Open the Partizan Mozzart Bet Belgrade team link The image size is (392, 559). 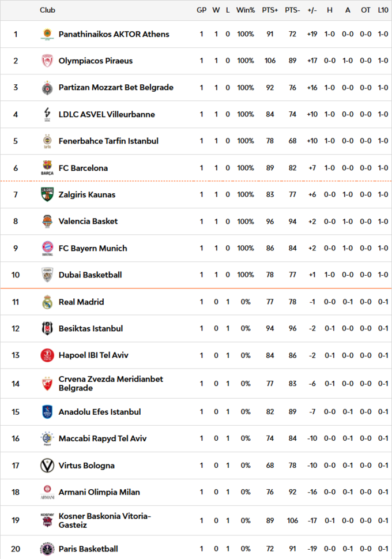116,87
